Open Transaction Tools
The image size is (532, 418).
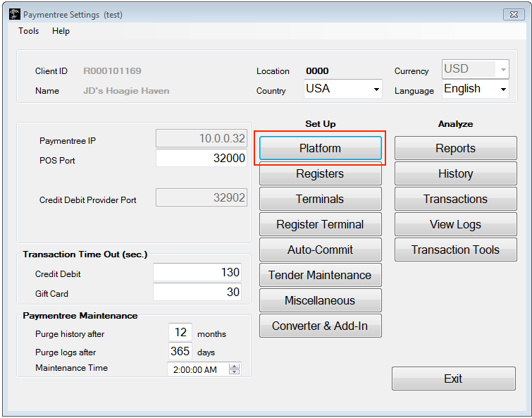click(x=455, y=250)
